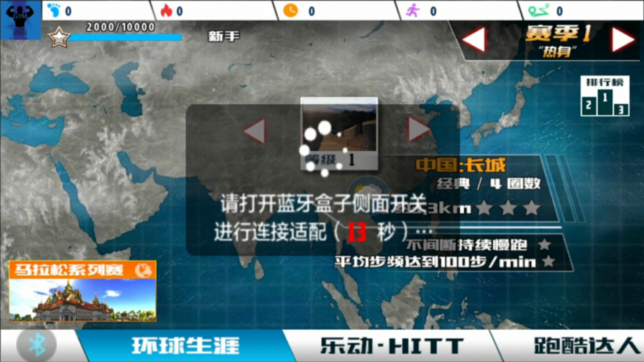This screenshot has height=362, width=644.
Task: Select the 环球生涯 tab
Action: (185, 345)
